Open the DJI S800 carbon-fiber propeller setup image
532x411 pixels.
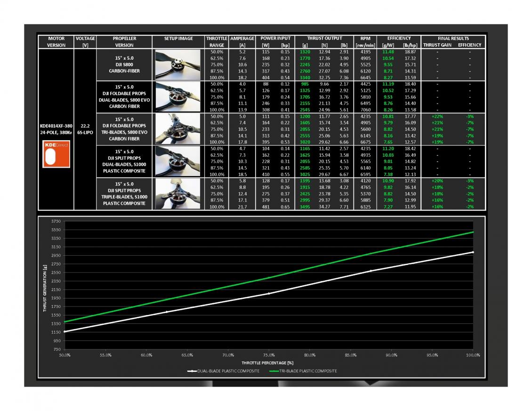[x=178, y=64]
